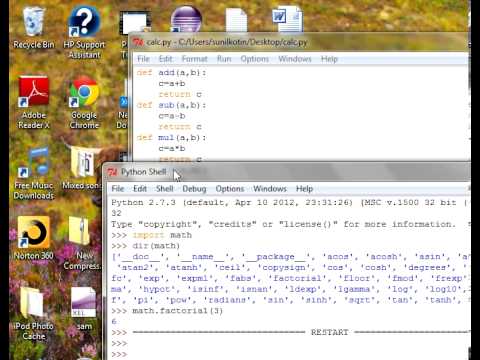Viewport: 480px width, 360px height.
Task: Click the 'def mul(a,b):' line in calc.py
Action: [x=171, y=137]
